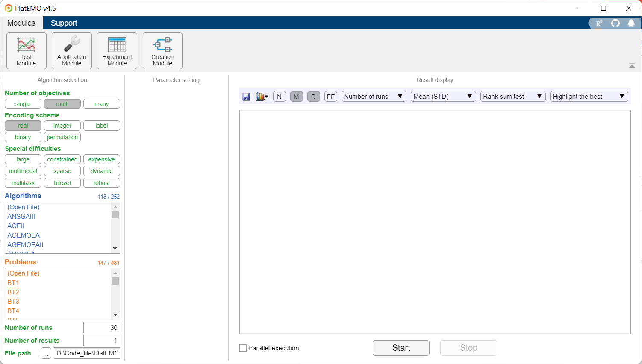Toggle the expensive difficulty filter
Image resolution: width=642 pixels, height=364 pixels.
point(102,159)
